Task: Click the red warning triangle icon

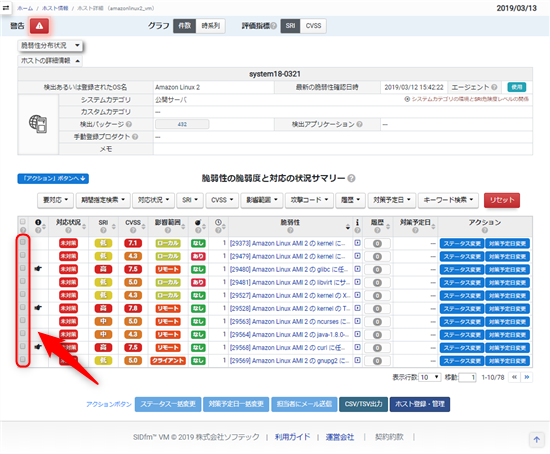Action: tap(39, 26)
